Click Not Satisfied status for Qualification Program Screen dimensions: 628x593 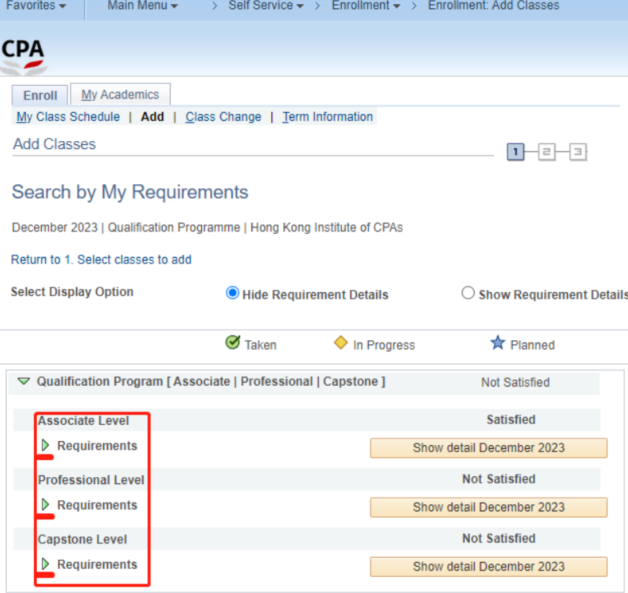[515, 382]
